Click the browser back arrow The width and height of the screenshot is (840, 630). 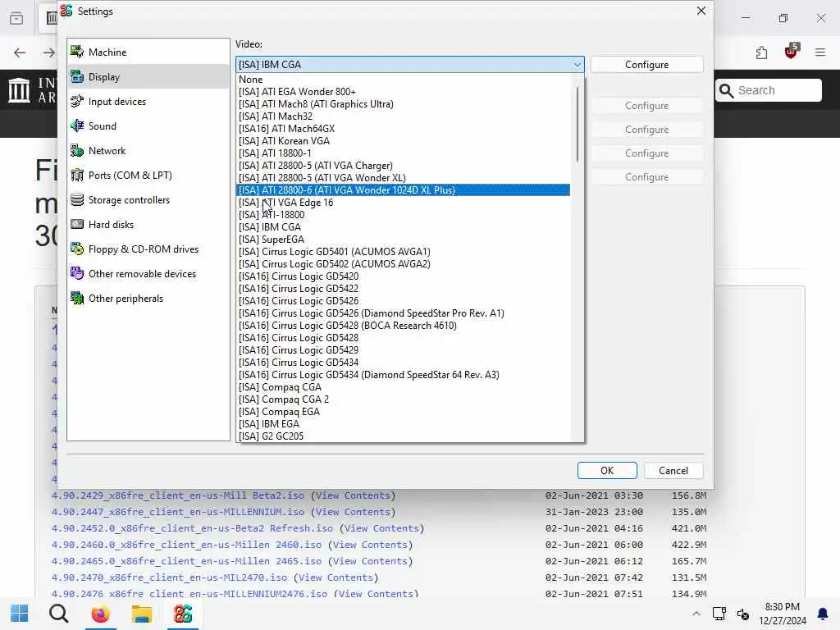[x=20, y=52]
